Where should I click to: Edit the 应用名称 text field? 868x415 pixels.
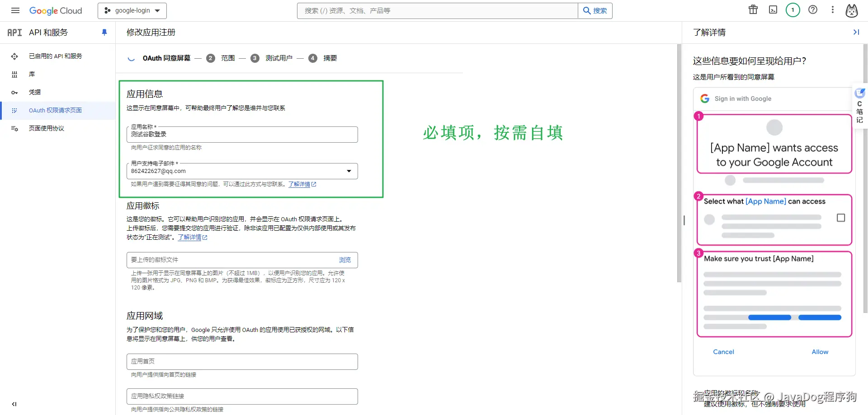(x=242, y=134)
